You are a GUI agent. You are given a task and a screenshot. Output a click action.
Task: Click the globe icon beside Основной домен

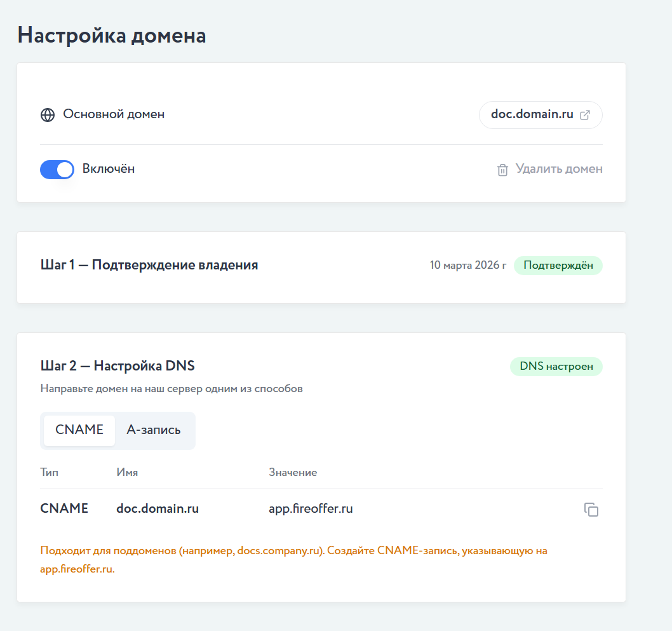click(x=47, y=115)
